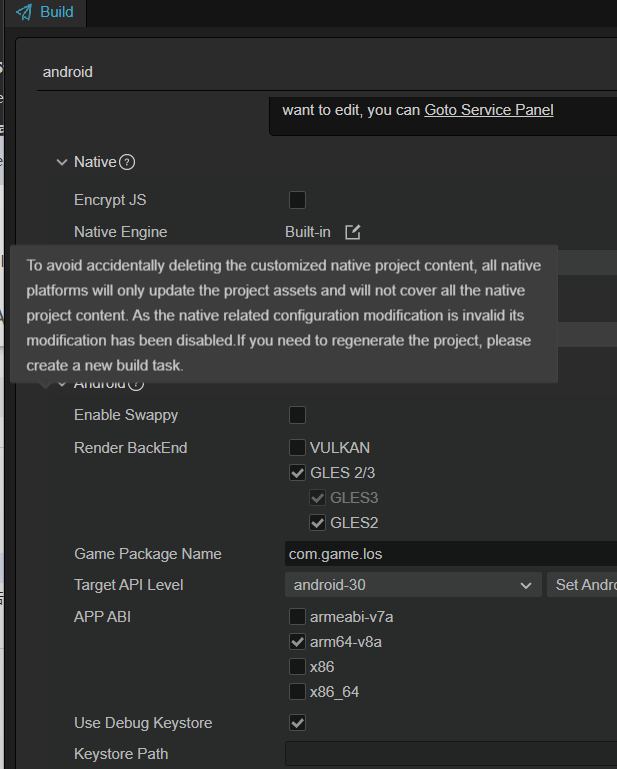This screenshot has width=617, height=769.
Task: Uncheck the GLES 2/3 option
Action: pos(297,473)
